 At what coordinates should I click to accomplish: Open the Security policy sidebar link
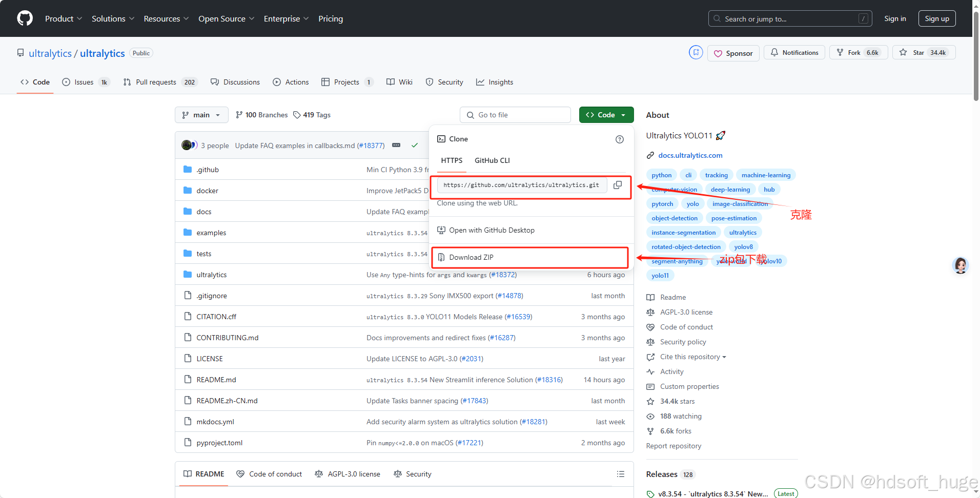683,342
